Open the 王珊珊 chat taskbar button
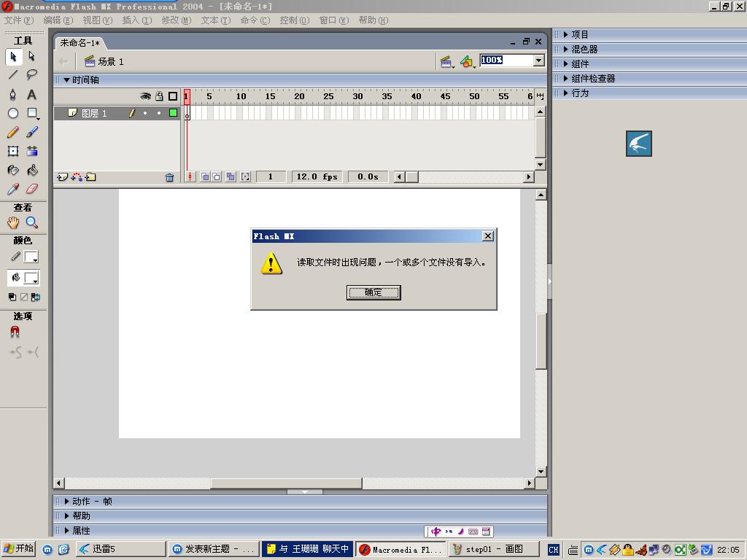This screenshot has height=560, width=747. click(307, 549)
